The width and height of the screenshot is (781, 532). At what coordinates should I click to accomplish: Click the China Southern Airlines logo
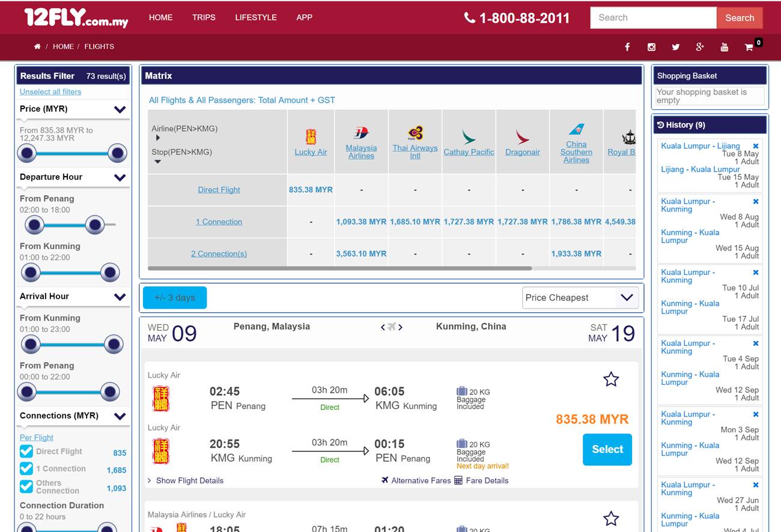tap(576, 129)
